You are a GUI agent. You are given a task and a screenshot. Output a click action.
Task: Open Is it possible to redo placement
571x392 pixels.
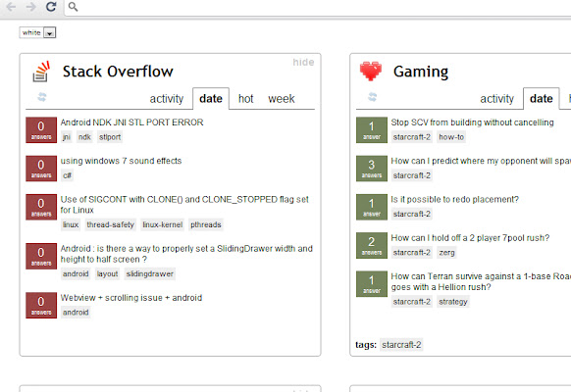pyautogui.click(x=455, y=199)
